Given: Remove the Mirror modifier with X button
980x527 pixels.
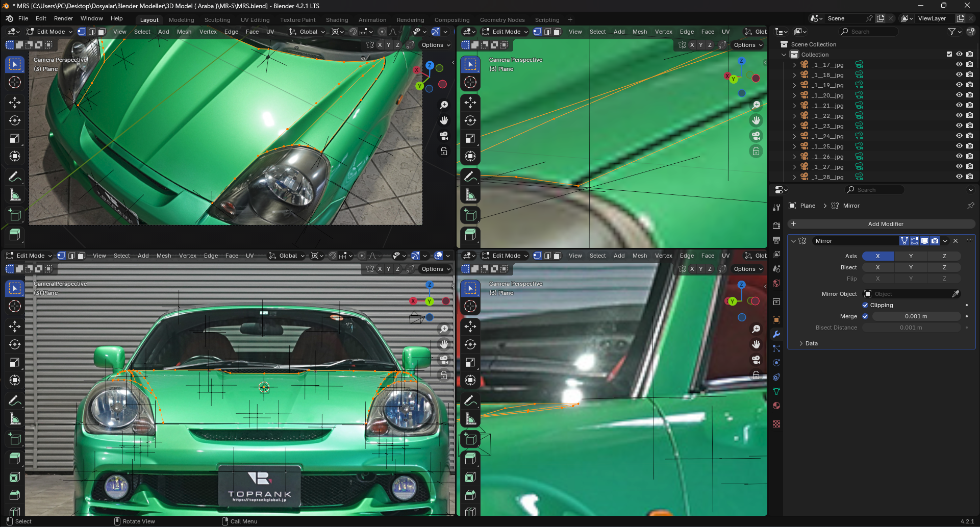Looking at the screenshot, I should 956,241.
